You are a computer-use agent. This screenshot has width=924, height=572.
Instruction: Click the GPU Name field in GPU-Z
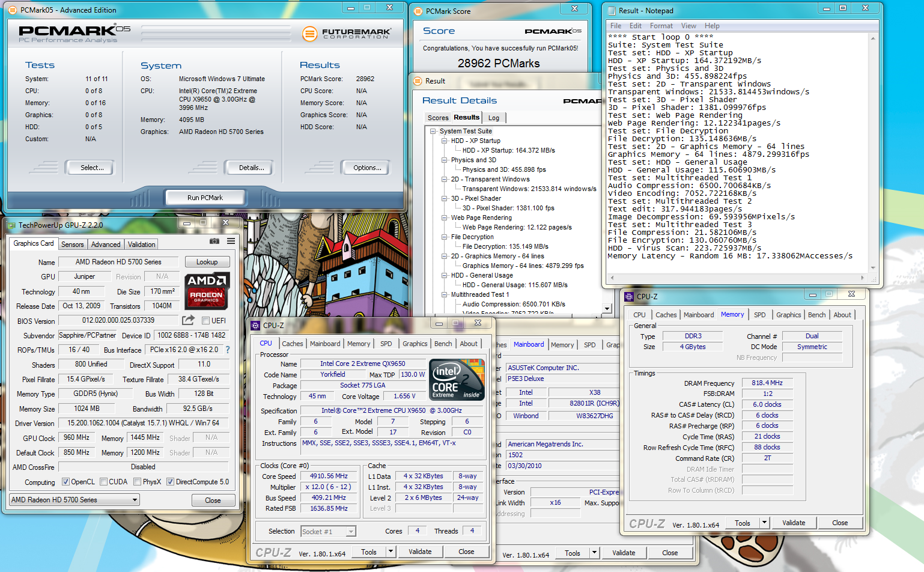[118, 261]
